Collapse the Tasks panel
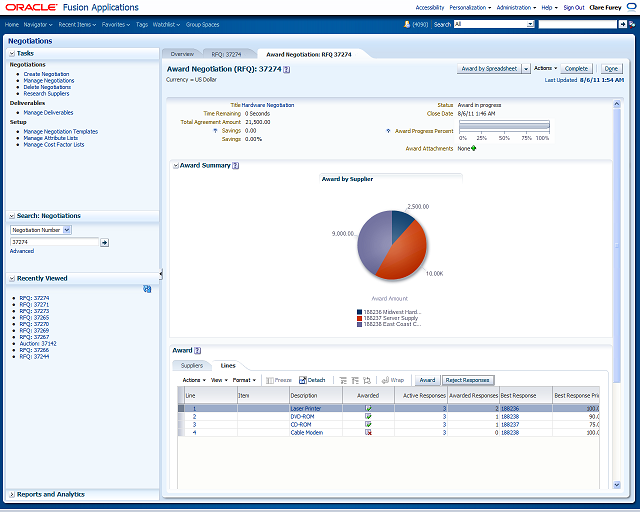 [x=12, y=53]
